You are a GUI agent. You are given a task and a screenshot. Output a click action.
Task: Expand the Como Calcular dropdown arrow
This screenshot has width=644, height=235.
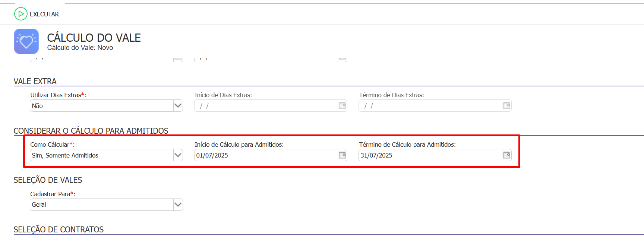[x=178, y=155]
